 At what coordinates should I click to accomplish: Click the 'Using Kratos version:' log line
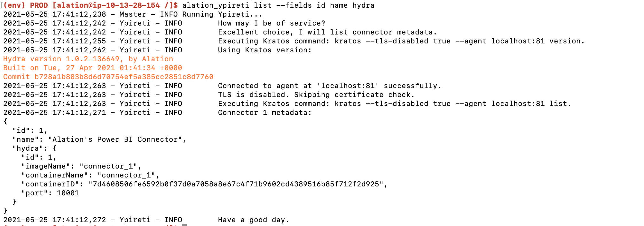265,50
